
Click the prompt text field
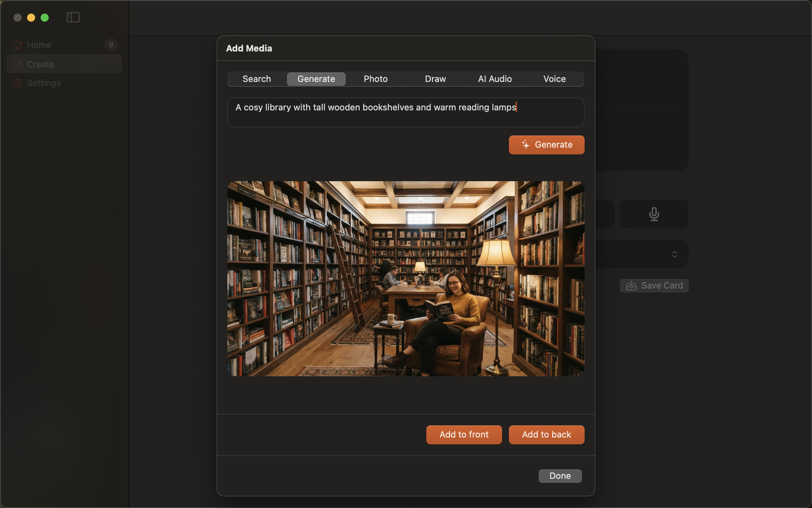coord(406,112)
